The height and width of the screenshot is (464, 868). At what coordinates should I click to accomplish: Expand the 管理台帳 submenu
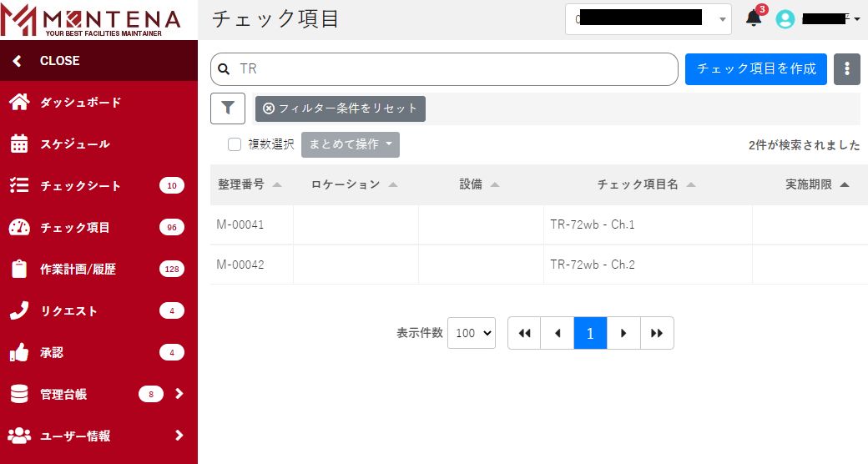coord(179,394)
